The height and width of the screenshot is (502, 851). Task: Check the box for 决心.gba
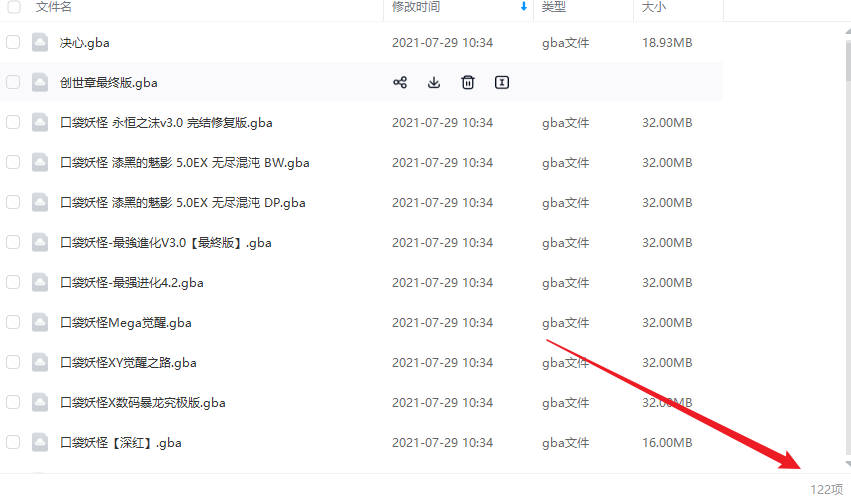[13, 42]
